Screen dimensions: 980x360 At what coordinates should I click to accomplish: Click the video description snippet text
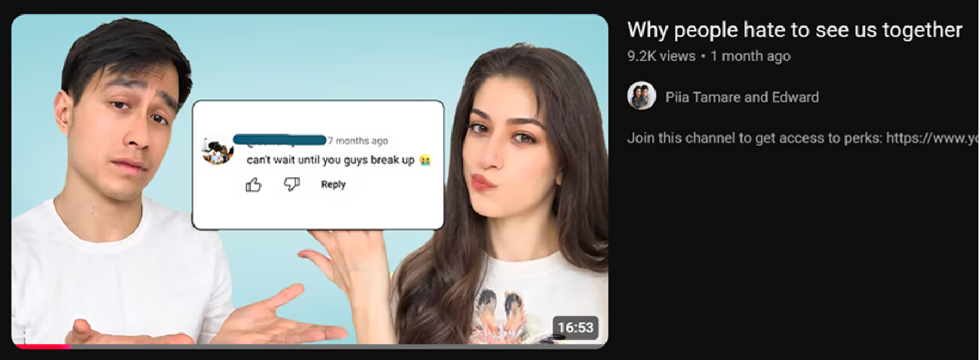coord(803,138)
